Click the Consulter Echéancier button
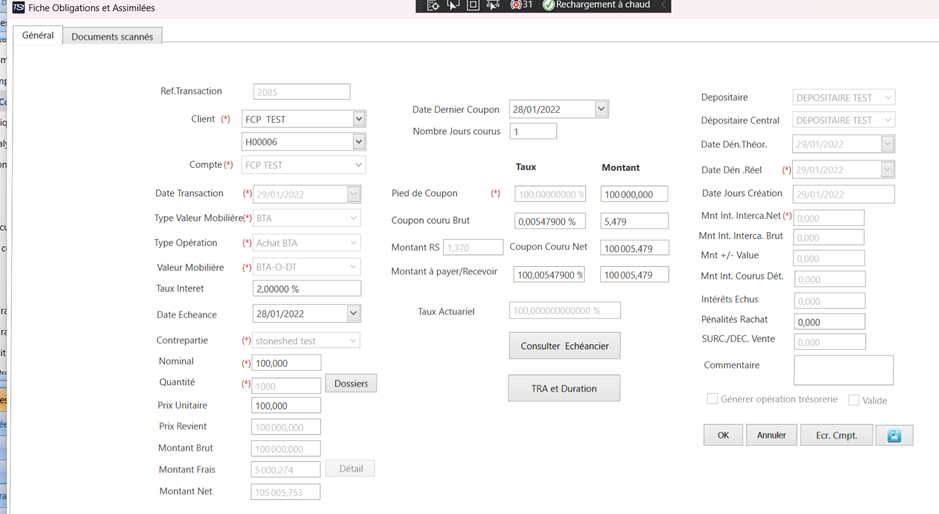939x514 pixels. pos(565,346)
